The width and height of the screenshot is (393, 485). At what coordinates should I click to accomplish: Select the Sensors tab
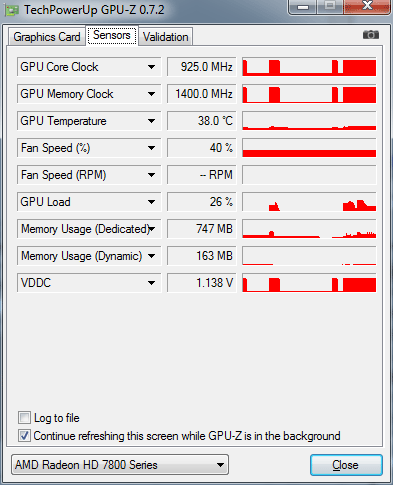click(112, 35)
